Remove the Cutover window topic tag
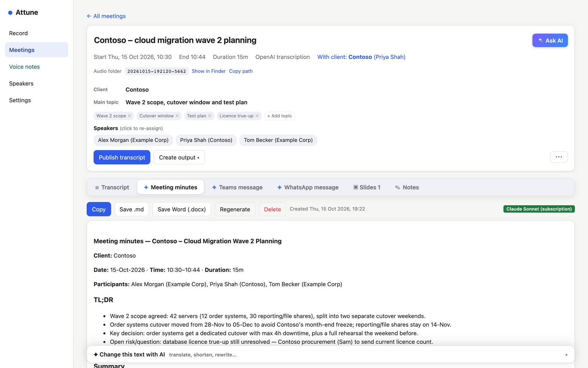 (177, 116)
